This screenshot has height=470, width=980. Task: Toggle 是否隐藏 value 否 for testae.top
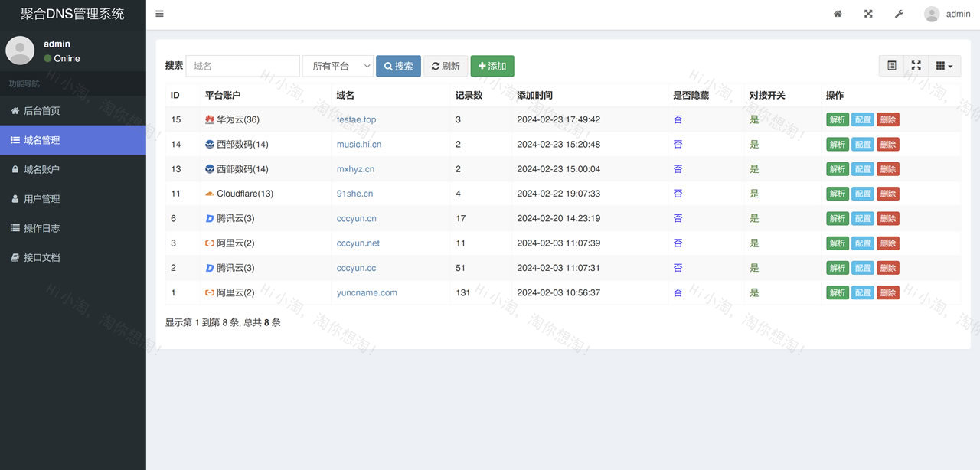pyautogui.click(x=678, y=119)
